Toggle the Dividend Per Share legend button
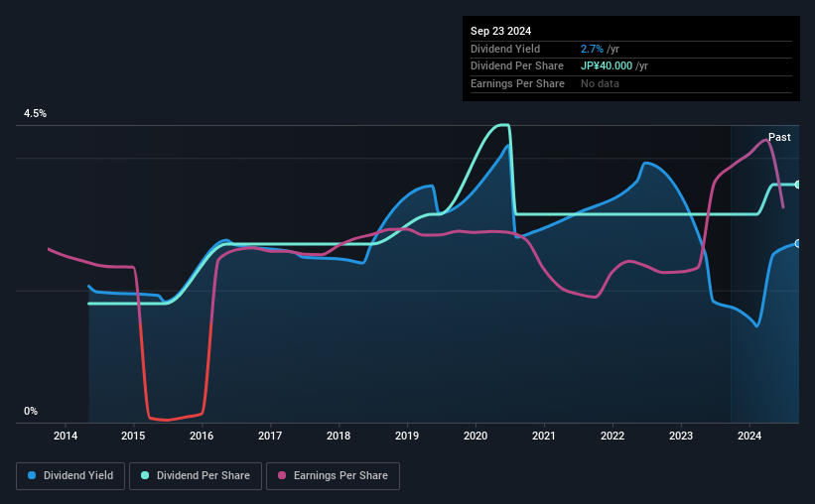This screenshot has height=504, width=815. coord(196,476)
